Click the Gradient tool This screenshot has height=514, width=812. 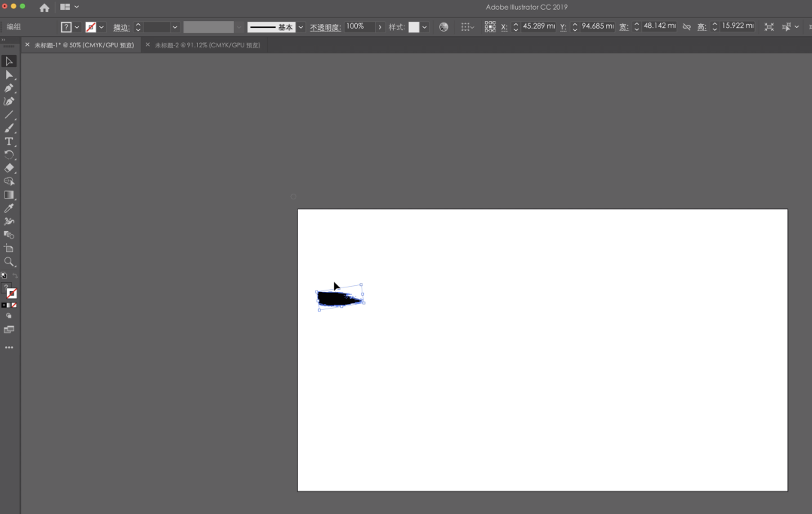(x=9, y=195)
